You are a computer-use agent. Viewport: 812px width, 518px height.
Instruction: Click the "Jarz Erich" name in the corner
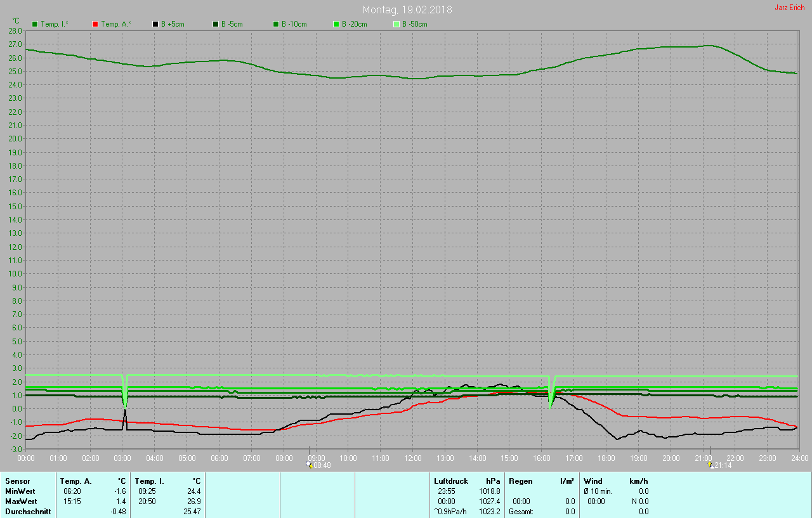click(x=790, y=8)
